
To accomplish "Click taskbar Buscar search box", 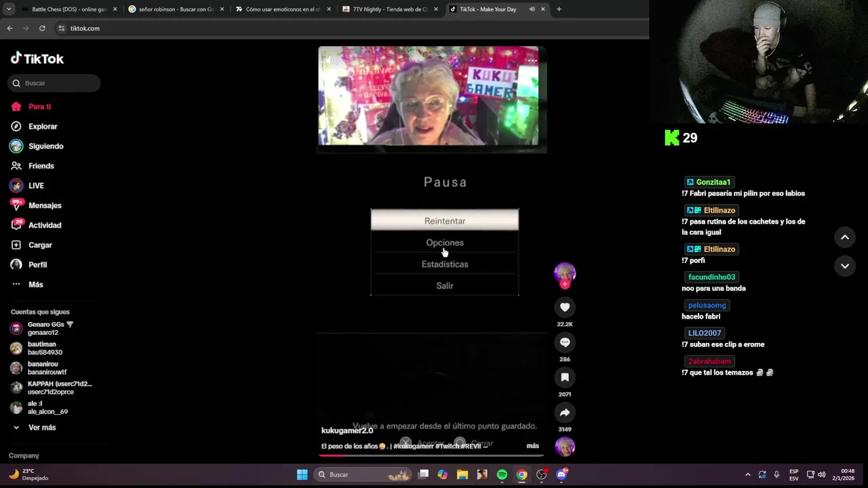I will (x=363, y=474).
